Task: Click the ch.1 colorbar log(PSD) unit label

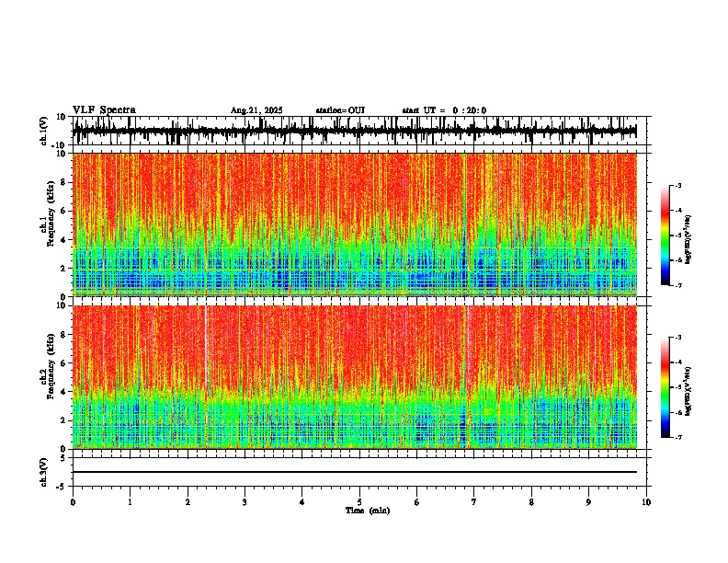Action: [x=688, y=240]
